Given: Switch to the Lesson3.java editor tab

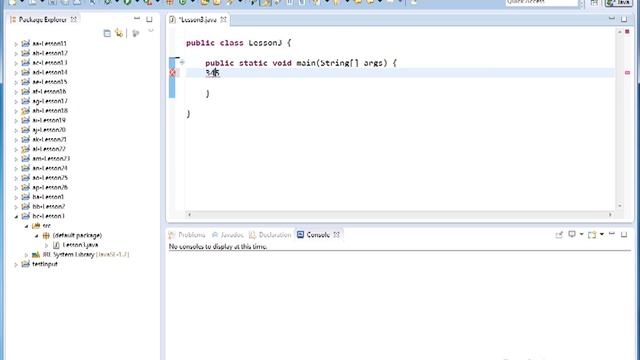Looking at the screenshot, I should (x=198, y=20).
